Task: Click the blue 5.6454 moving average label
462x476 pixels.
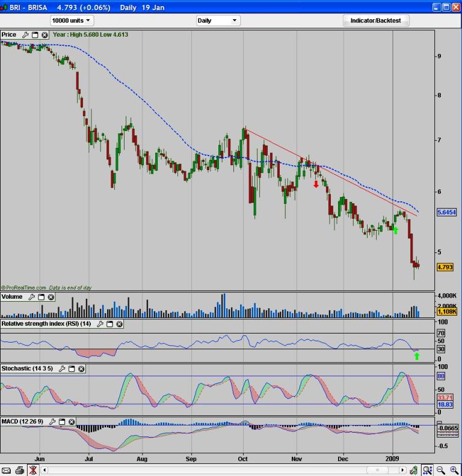Action: tap(446, 213)
